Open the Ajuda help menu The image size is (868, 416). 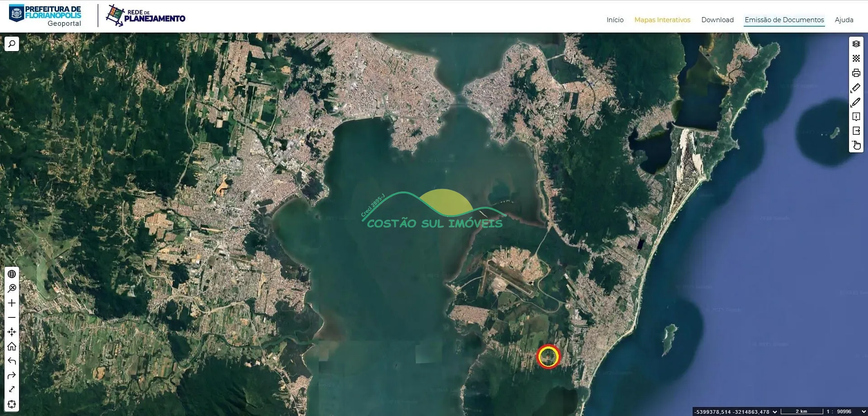click(x=844, y=20)
